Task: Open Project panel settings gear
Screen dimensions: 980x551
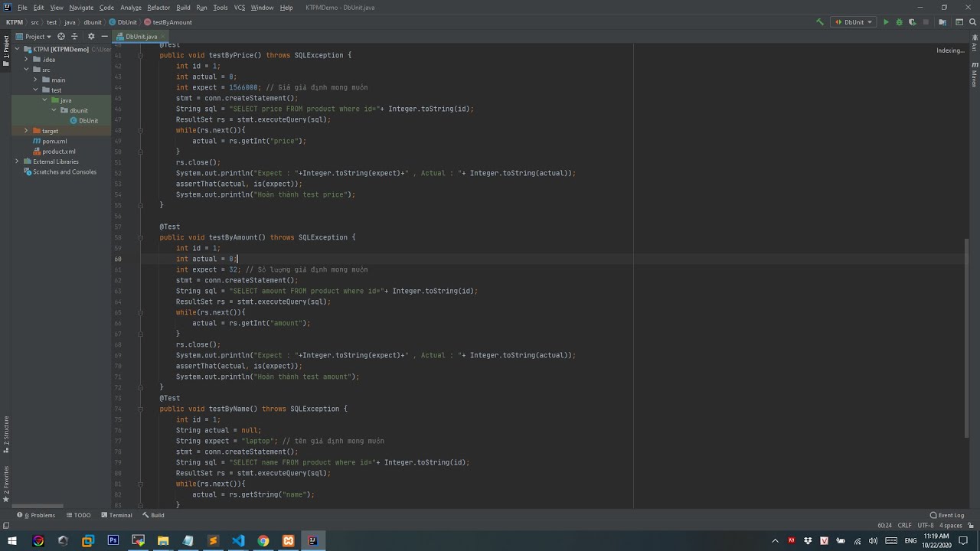Action: click(91, 36)
